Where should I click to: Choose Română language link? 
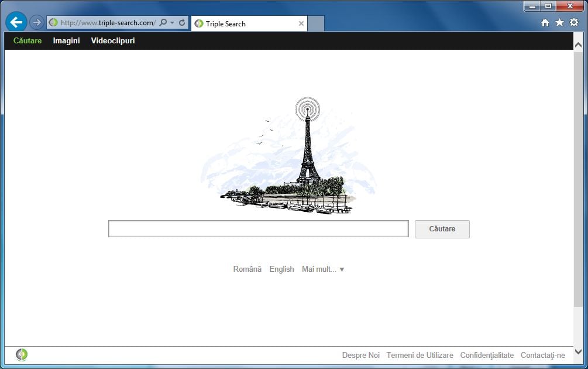coord(247,269)
